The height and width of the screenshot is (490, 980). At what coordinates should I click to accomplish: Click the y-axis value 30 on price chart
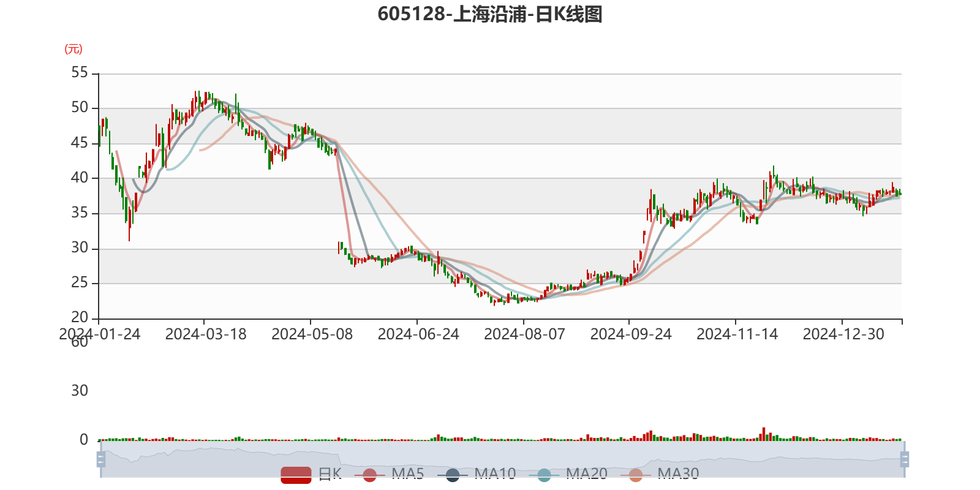click(x=80, y=248)
